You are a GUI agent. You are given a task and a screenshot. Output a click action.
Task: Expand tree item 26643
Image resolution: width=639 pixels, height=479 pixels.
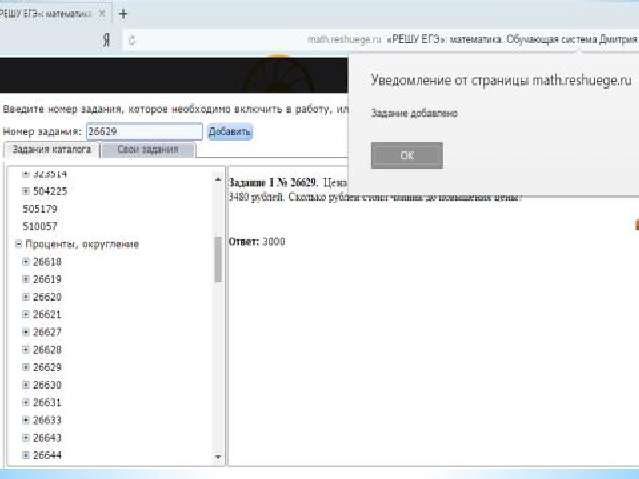point(26,438)
